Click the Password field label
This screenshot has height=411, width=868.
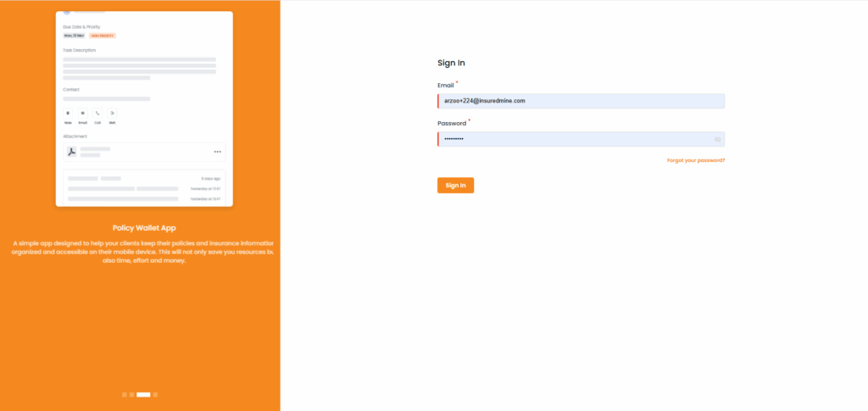click(x=453, y=124)
